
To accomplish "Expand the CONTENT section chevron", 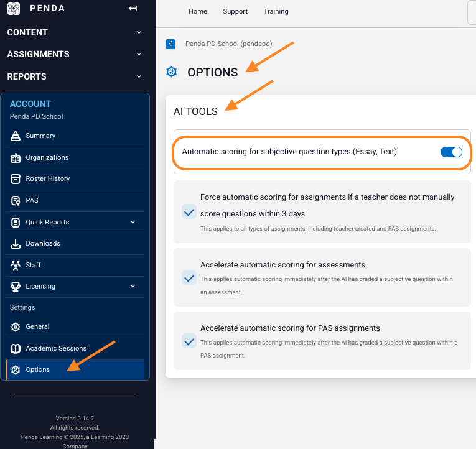I will coord(139,32).
